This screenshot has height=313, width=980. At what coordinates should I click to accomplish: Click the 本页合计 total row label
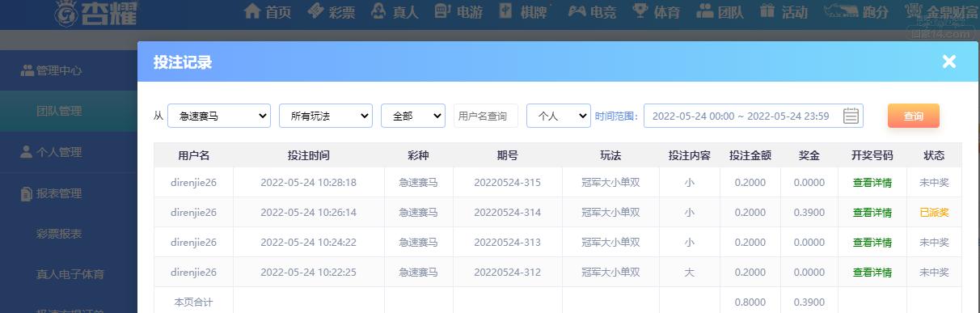[x=193, y=302]
